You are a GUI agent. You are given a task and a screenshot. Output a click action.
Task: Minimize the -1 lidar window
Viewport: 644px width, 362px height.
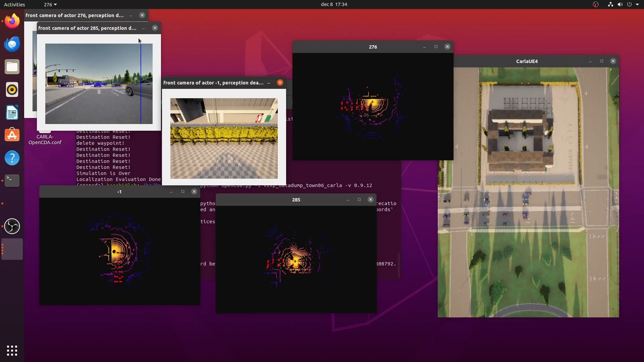(x=171, y=192)
